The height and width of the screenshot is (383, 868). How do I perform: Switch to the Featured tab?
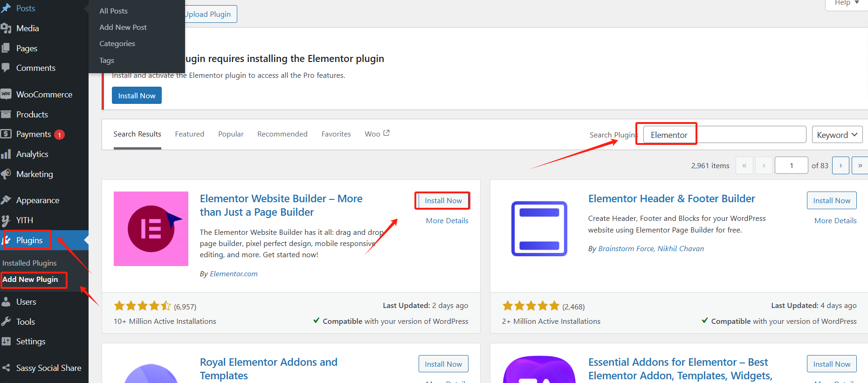click(x=190, y=134)
